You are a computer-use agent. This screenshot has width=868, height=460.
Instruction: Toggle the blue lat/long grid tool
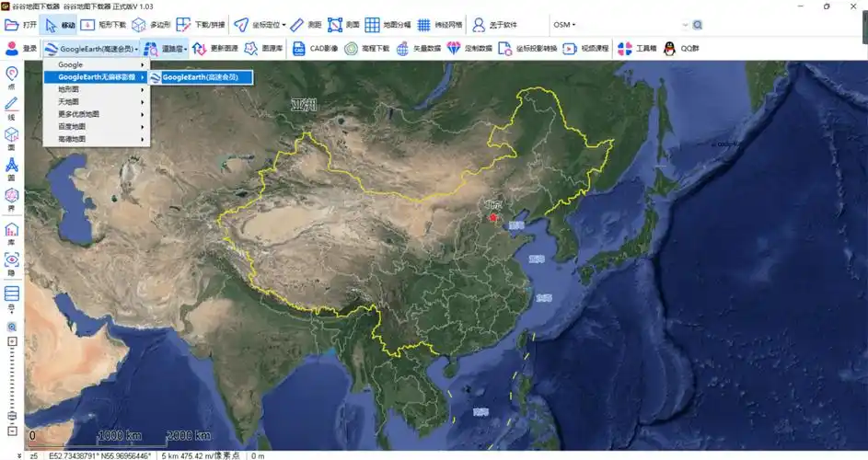[x=440, y=25]
